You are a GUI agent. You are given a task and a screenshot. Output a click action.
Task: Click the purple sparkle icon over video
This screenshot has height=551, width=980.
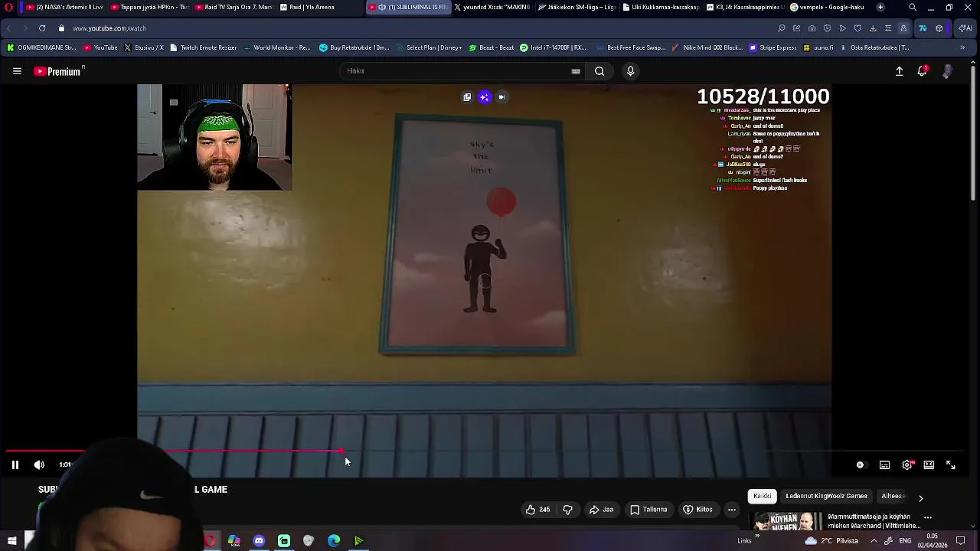485,97
